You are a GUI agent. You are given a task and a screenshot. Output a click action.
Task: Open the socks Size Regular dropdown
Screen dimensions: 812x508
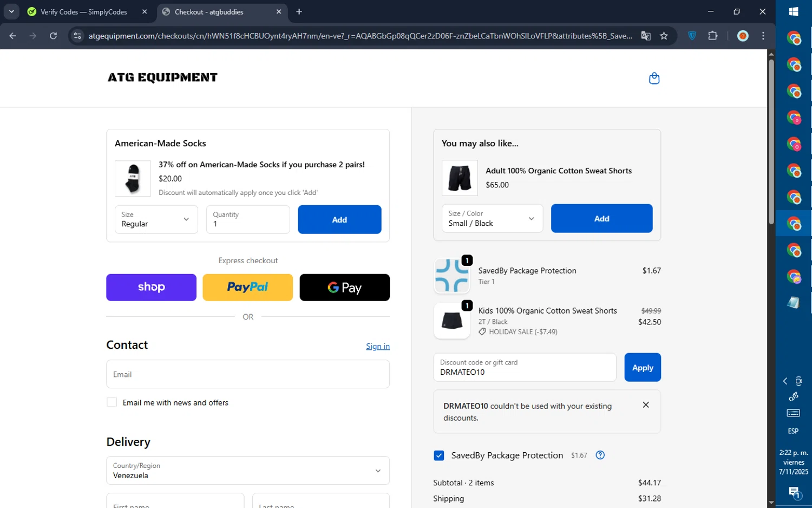click(156, 219)
